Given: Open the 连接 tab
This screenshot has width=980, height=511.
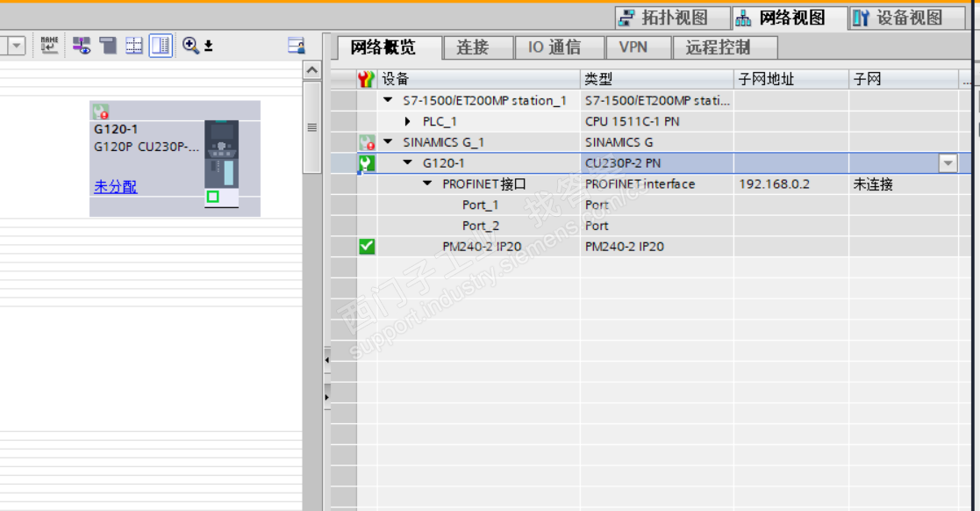Looking at the screenshot, I should (x=478, y=47).
